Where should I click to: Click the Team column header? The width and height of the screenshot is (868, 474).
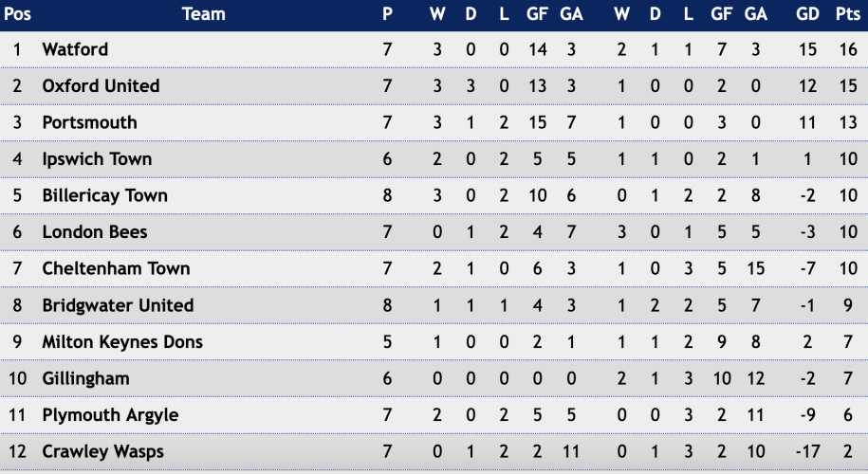204,14
